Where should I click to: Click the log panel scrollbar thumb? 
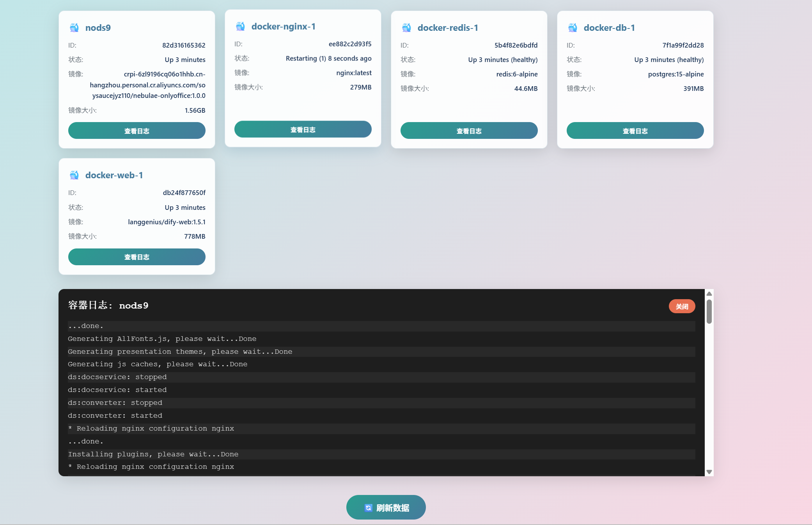709,311
